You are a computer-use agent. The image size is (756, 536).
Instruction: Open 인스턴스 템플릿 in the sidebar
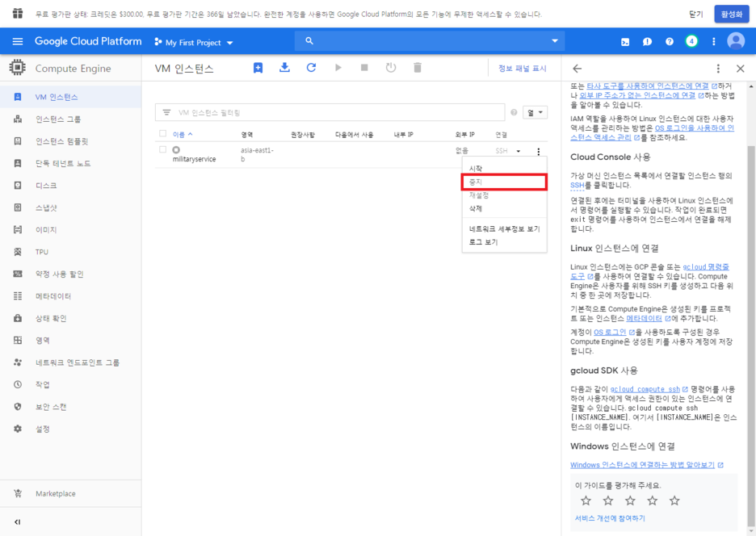click(x=70, y=141)
